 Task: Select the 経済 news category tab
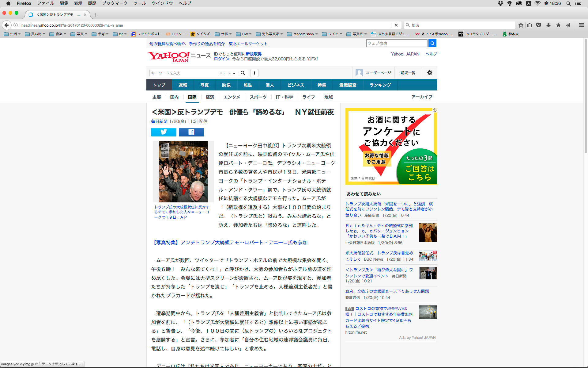210,97
